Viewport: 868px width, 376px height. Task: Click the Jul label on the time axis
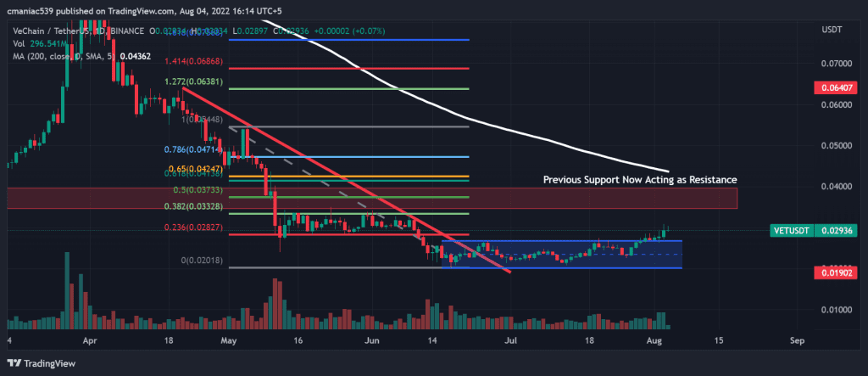513,340
